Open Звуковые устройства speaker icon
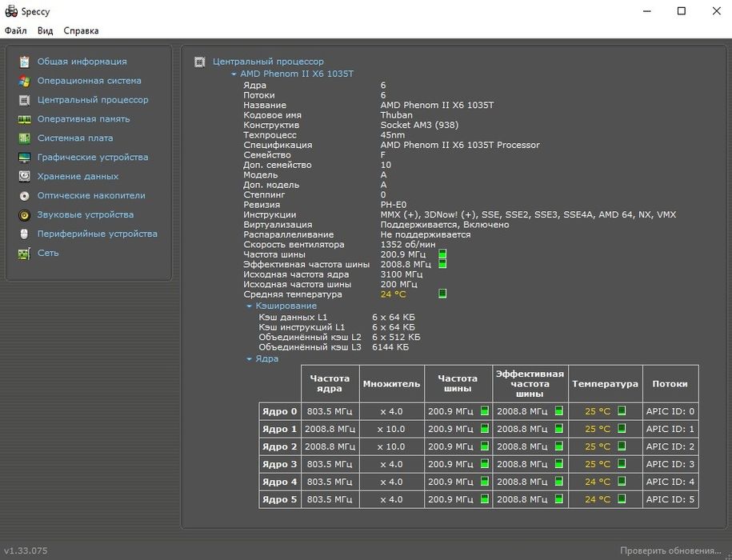The image size is (732, 560). [24, 215]
